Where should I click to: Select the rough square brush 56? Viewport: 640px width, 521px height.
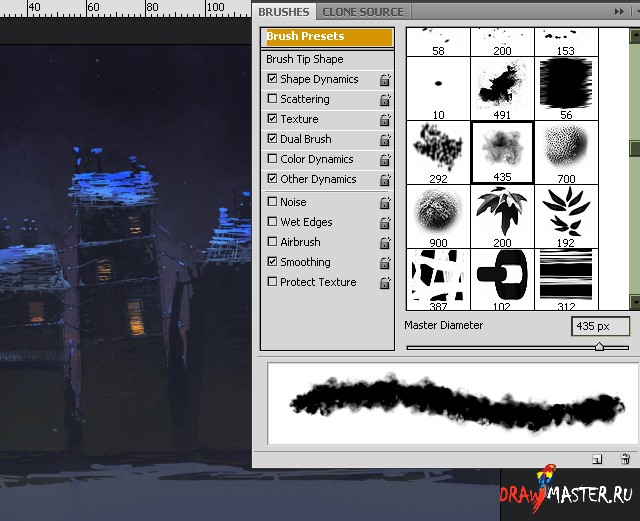(566, 89)
